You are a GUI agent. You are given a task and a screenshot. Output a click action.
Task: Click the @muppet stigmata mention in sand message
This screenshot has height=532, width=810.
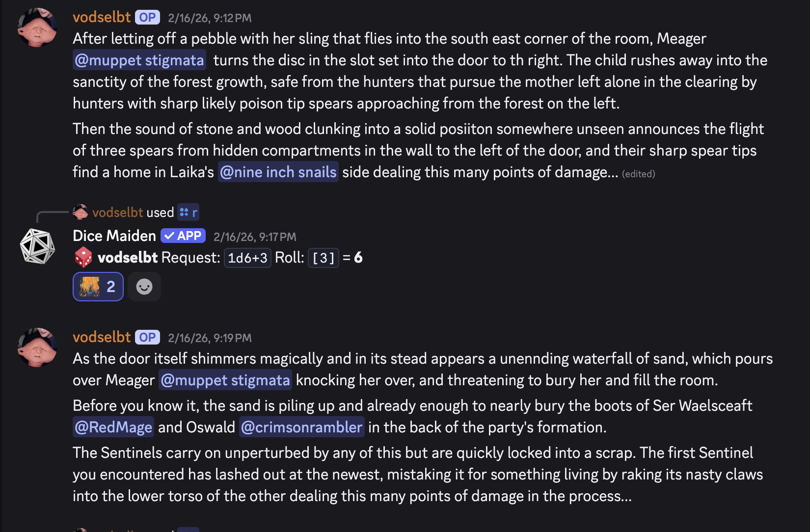click(225, 380)
